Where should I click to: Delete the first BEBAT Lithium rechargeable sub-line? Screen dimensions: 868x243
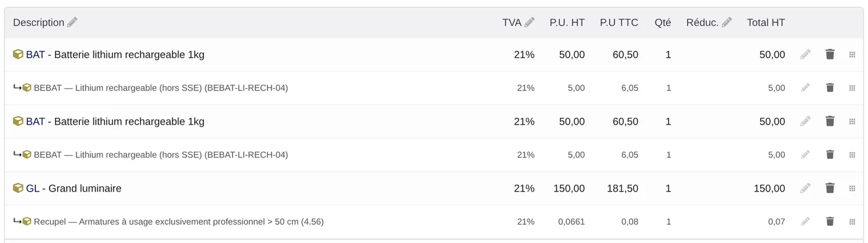[x=830, y=87]
